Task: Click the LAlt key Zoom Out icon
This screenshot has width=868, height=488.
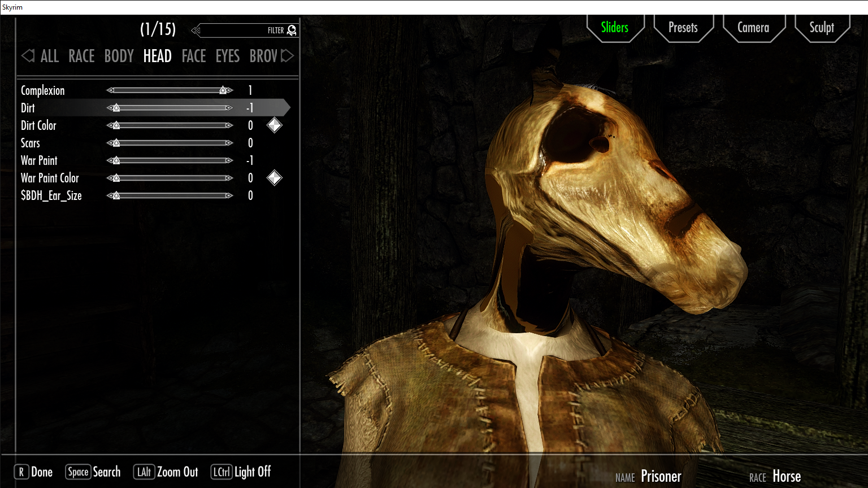Action: (x=144, y=472)
